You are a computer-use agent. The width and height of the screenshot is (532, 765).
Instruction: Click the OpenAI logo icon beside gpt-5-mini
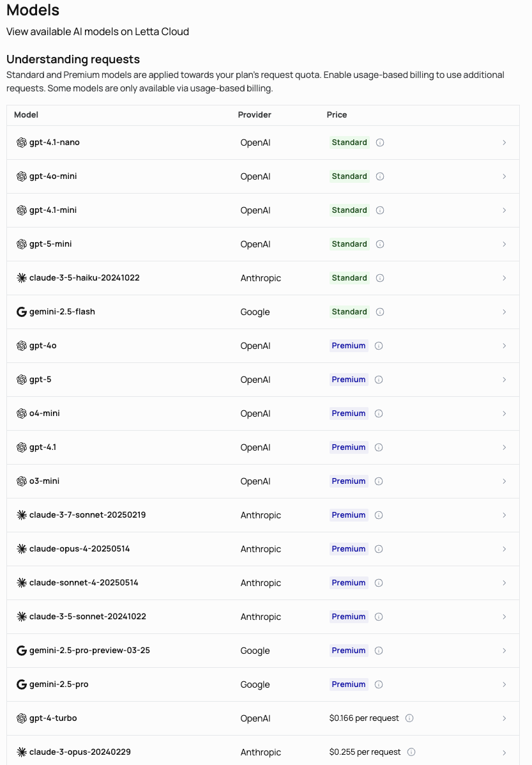point(22,244)
